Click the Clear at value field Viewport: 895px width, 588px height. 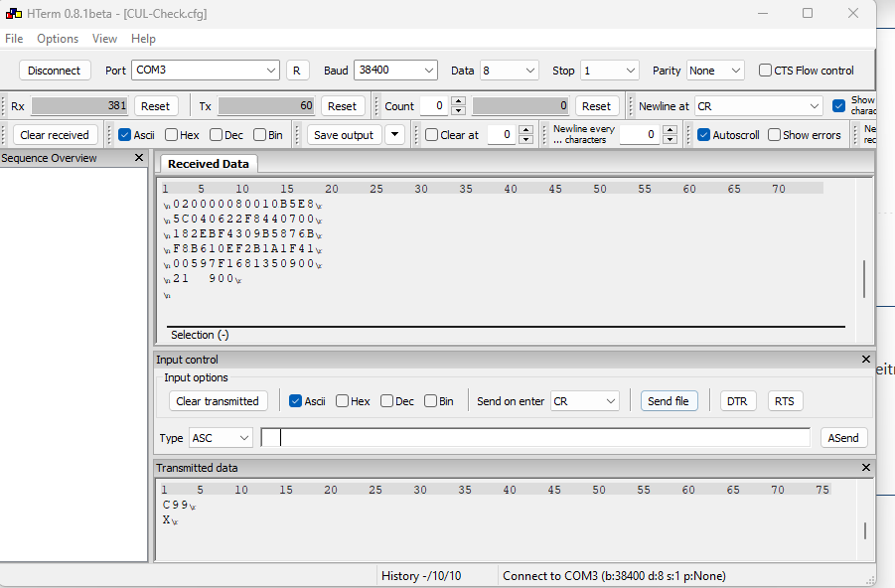click(x=502, y=135)
